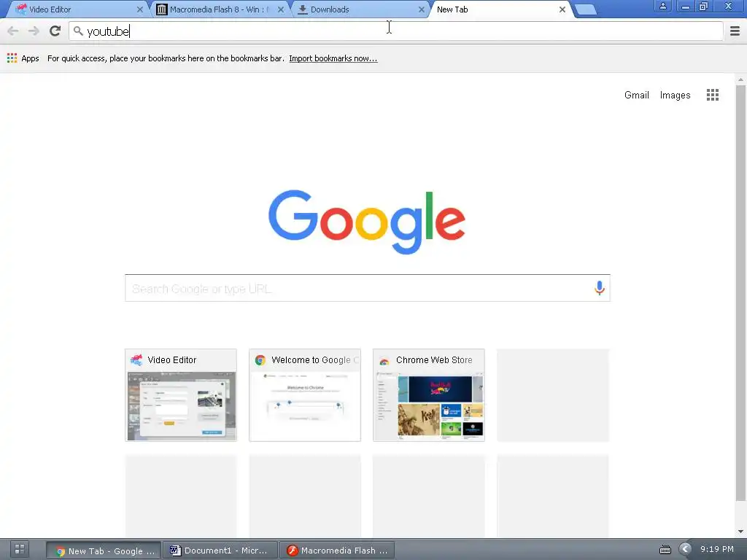Click the 9:19 PM taskbar clock
Screen dimensions: 747x560
[x=717, y=549]
